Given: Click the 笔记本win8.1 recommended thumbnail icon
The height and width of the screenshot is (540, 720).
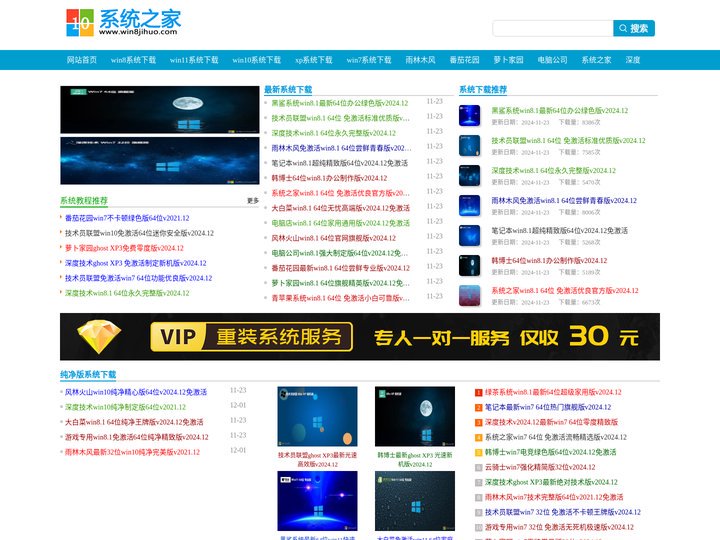Looking at the screenshot, I should (x=469, y=236).
